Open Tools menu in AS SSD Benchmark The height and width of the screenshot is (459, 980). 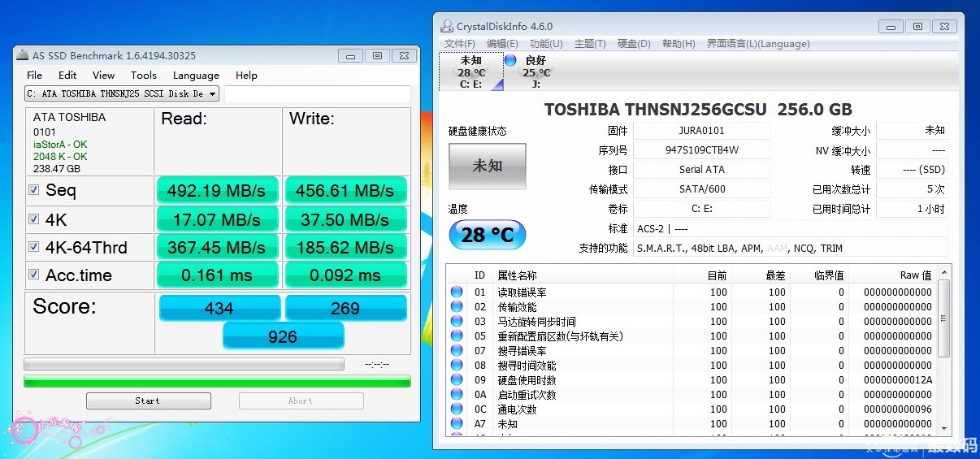pyautogui.click(x=144, y=76)
